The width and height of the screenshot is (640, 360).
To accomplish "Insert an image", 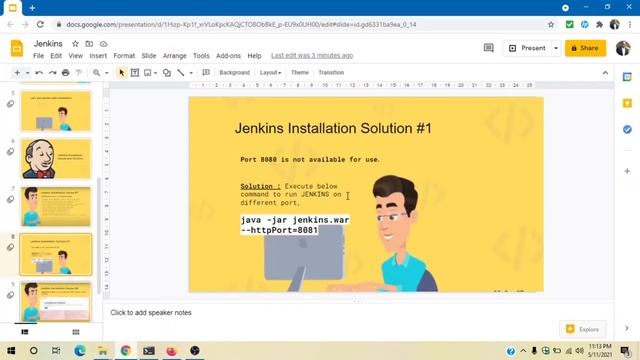I will pyautogui.click(x=148, y=73).
